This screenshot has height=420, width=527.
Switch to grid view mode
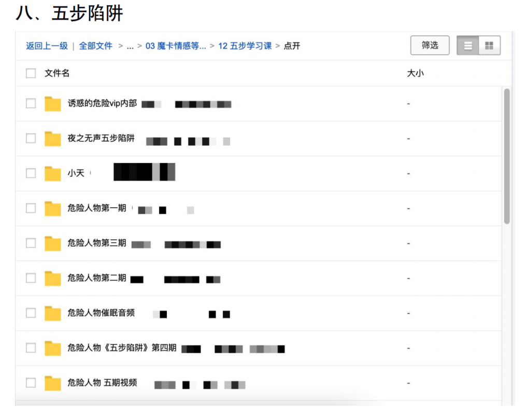(x=489, y=45)
